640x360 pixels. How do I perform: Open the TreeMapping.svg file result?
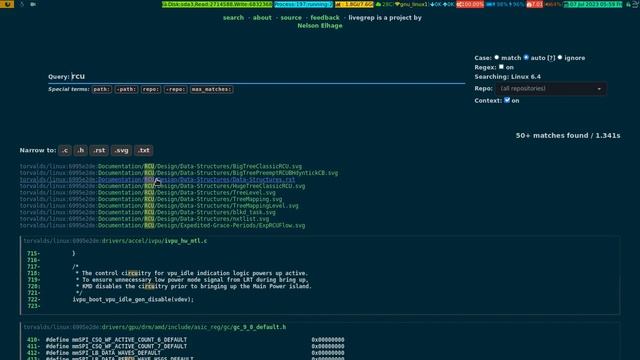click(x=151, y=199)
